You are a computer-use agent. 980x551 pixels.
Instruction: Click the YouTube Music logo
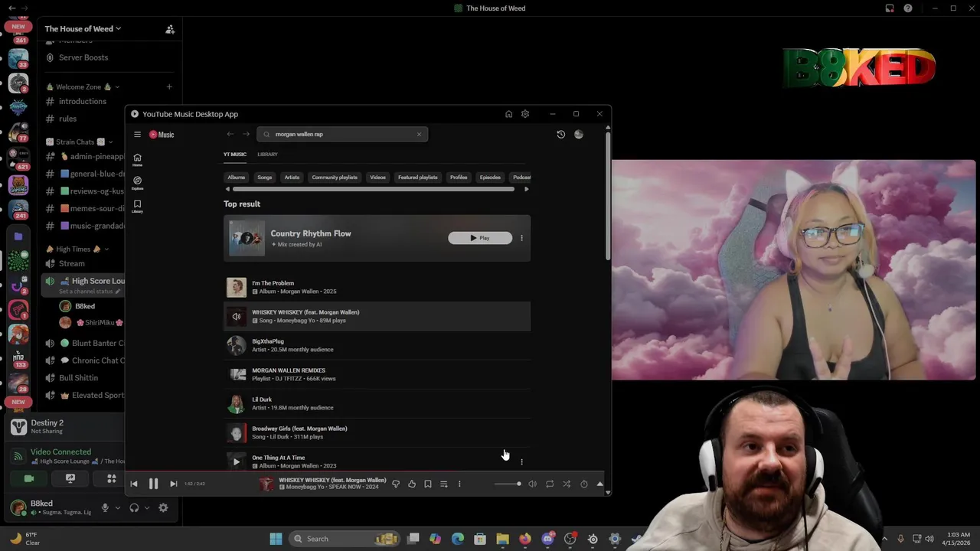tap(162, 134)
